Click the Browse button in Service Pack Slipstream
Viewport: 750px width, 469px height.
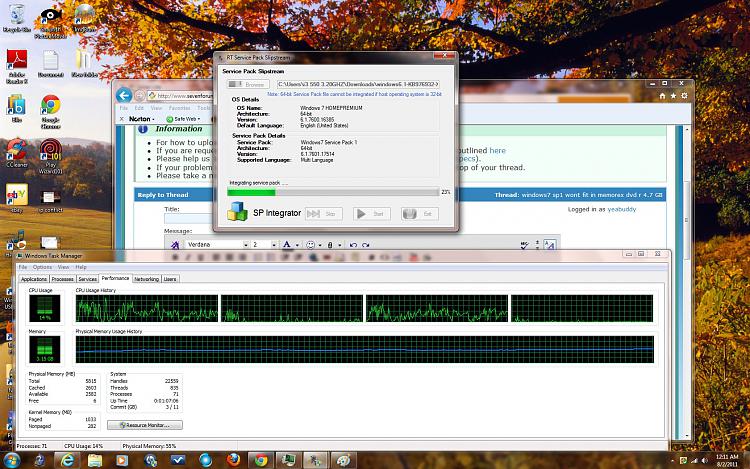click(x=248, y=84)
